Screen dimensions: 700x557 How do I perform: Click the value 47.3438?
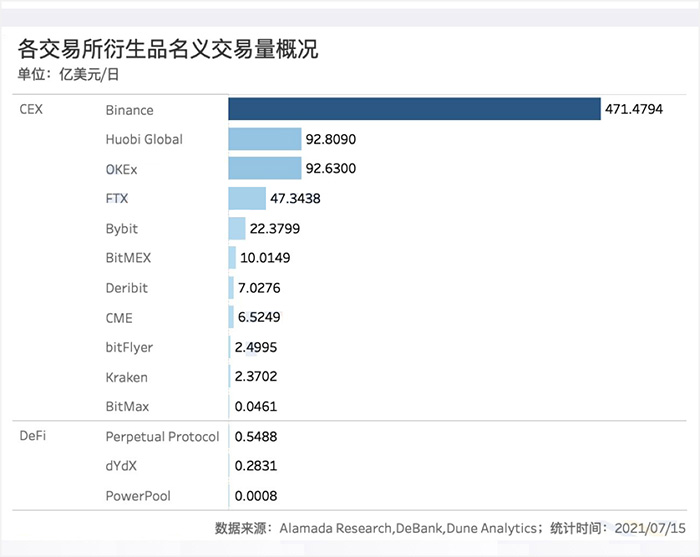tap(295, 198)
